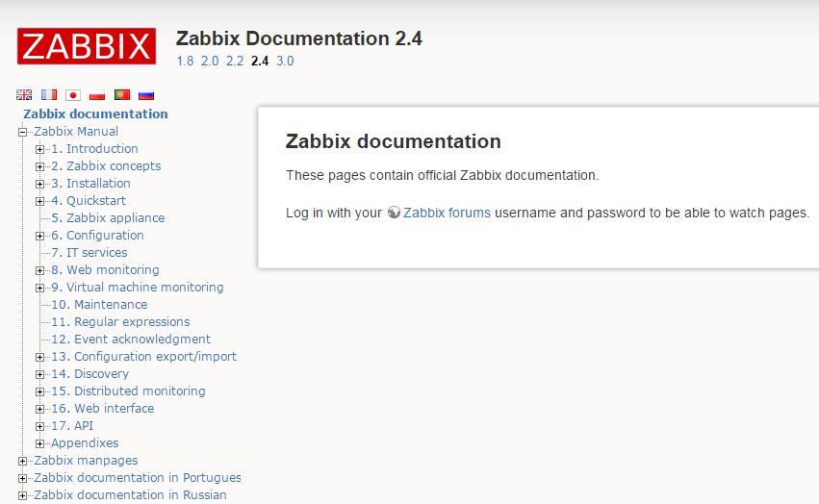819x504 pixels.
Task: Expand Zabbix manpages in the sidebar
Action: tap(22, 461)
